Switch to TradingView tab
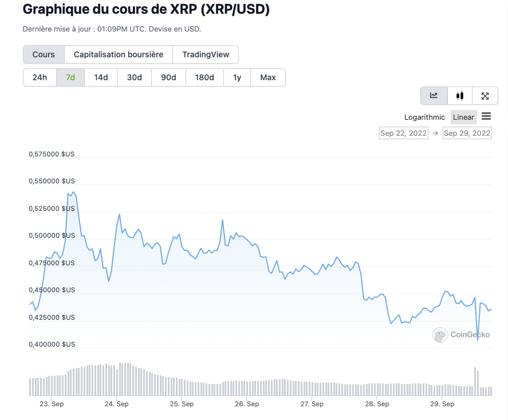508x420 pixels. coord(206,54)
